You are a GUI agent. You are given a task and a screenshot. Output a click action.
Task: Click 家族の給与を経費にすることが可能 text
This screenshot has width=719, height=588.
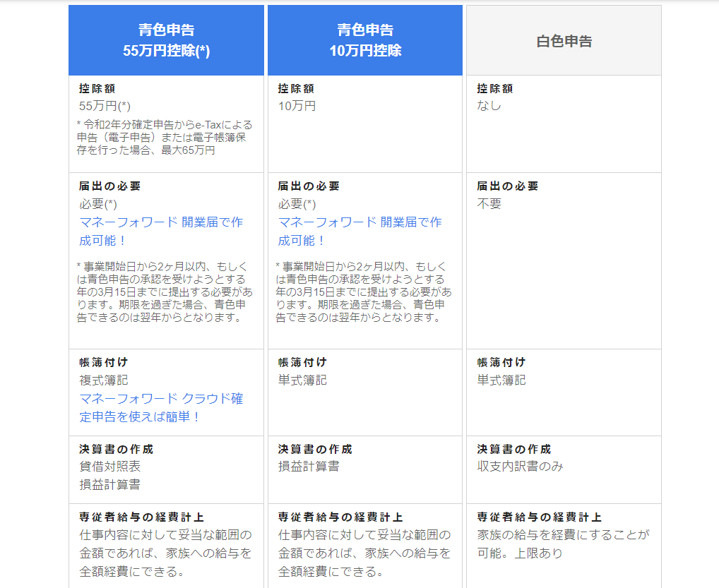pos(563,544)
